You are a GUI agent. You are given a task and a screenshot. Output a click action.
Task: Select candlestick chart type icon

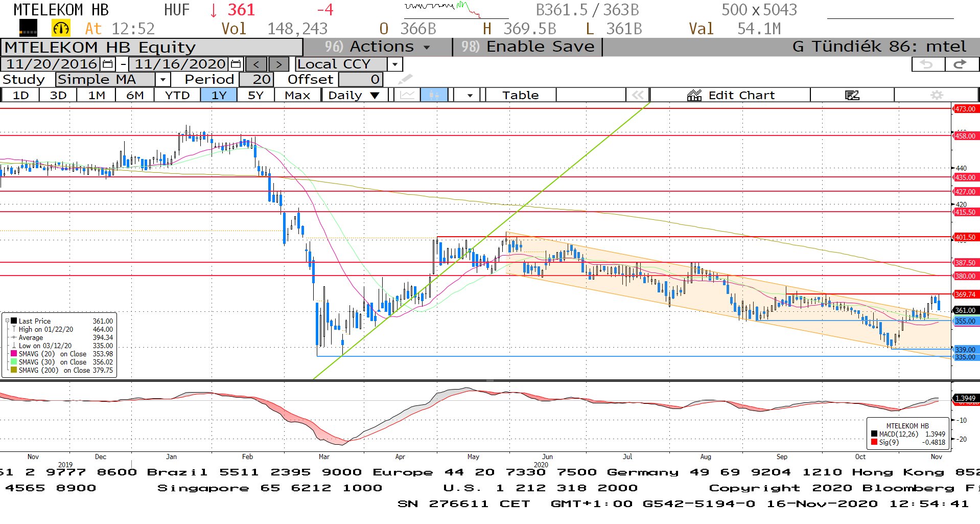(x=434, y=95)
